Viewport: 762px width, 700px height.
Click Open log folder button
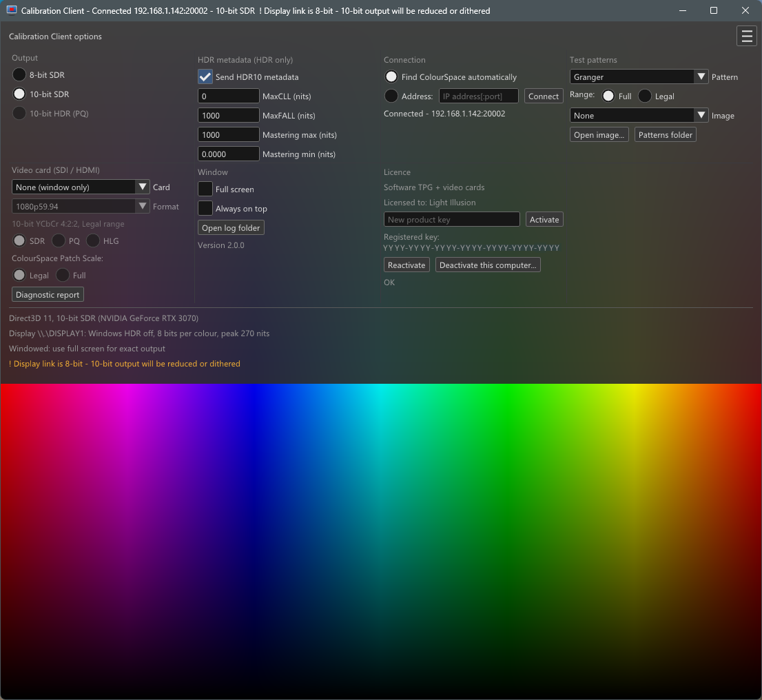[231, 227]
